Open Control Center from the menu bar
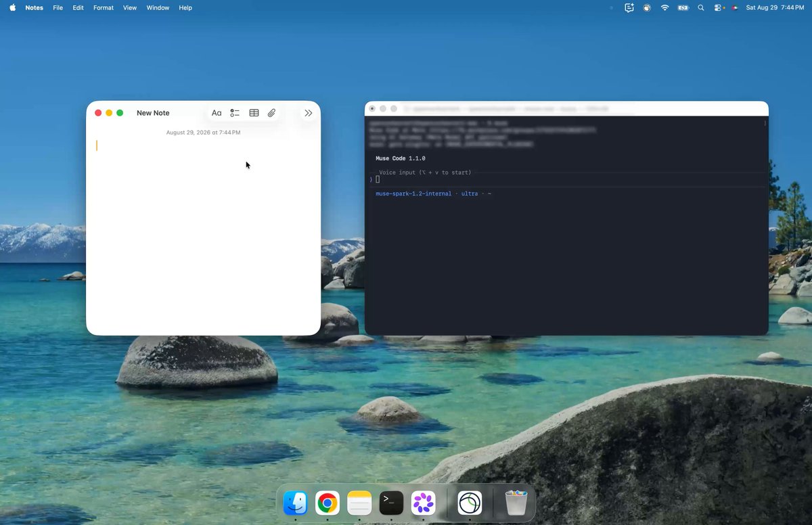The height and width of the screenshot is (525, 812). (x=719, y=7)
